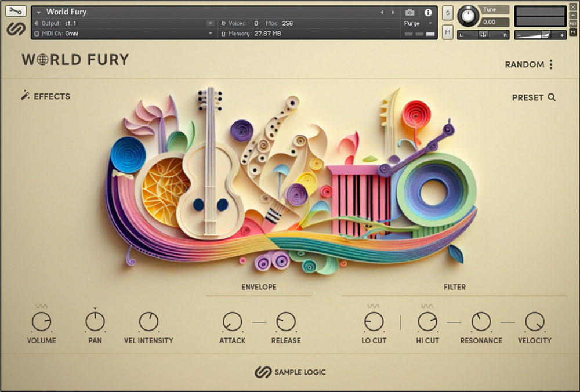The height and width of the screenshot is (392, 580).
Task: Open the Random three-dot options menu
Action: [551, 64]
